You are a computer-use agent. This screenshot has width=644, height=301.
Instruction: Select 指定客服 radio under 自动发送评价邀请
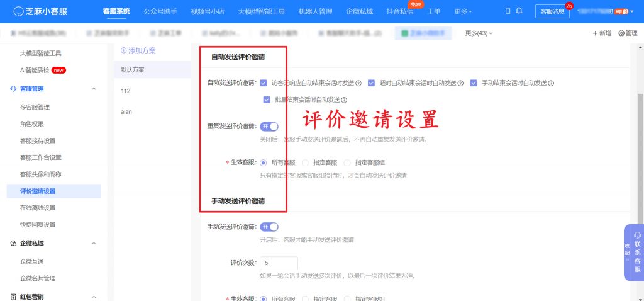tap(305, 163)
